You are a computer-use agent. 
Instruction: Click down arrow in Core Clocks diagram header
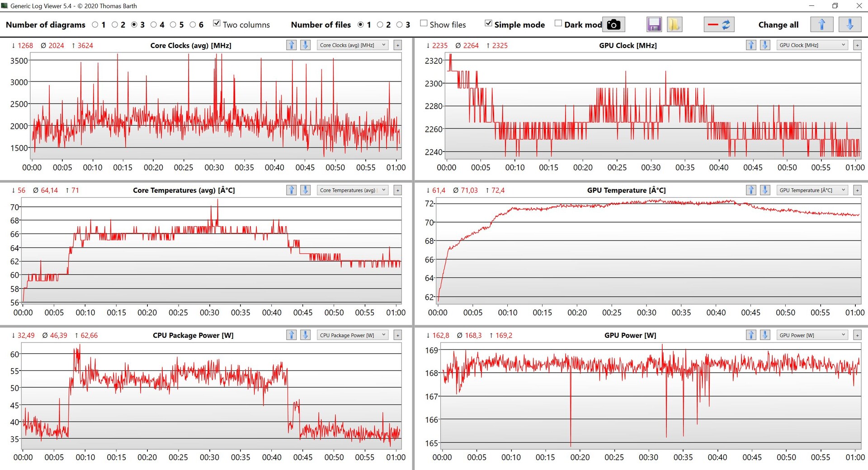point(306,45)
